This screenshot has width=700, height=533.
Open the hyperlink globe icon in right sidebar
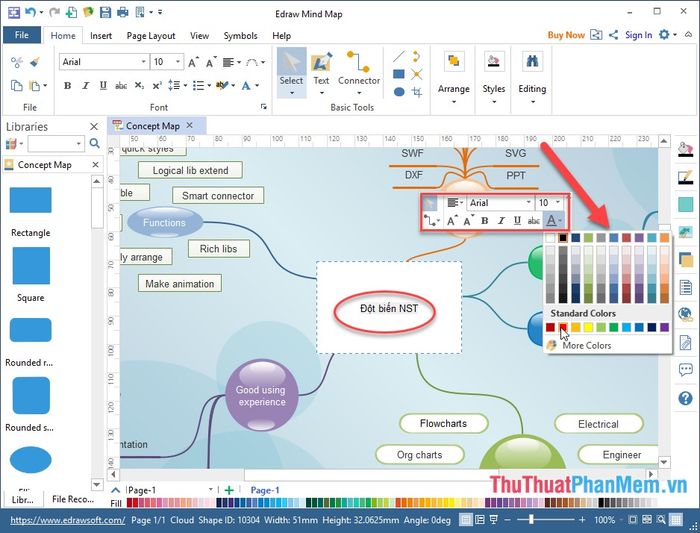pyautogui.click(x=685, y=315)
